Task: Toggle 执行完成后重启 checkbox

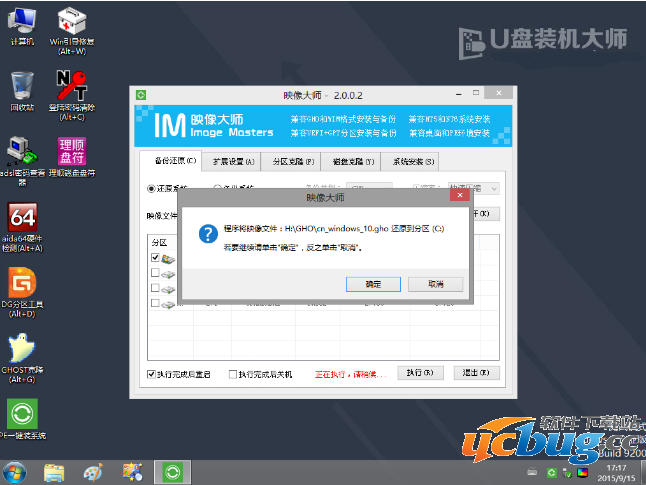Action: pyautogui.click(x=151, y=374)
